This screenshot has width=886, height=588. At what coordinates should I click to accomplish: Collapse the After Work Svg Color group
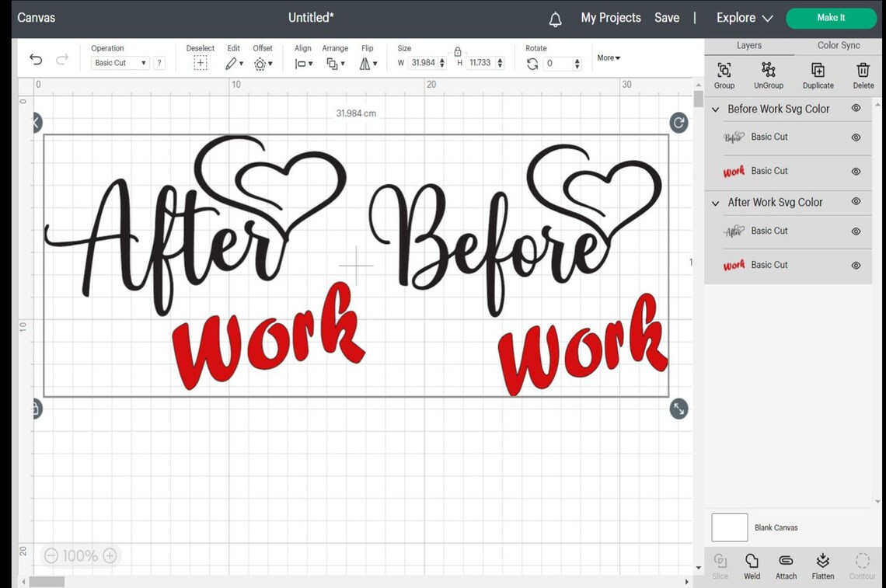point(716,202)
